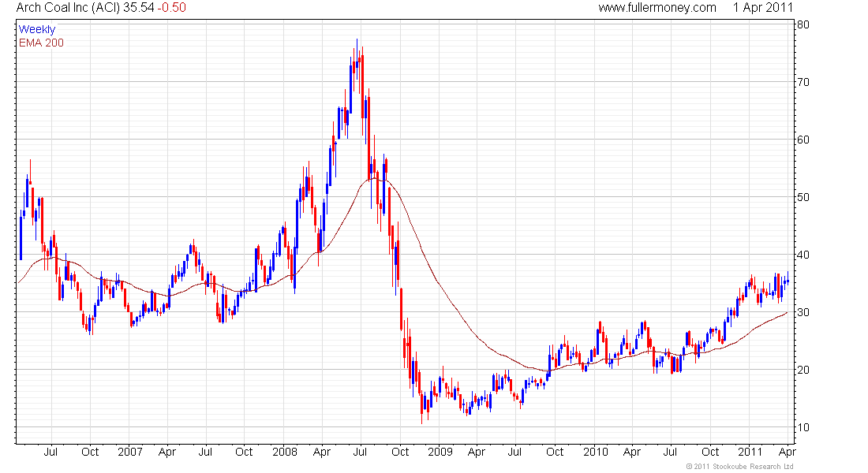The width and height of the screenshot is (868, 473).
Task: Click the date '1 Apr 2011'
Action: [763, 8]
